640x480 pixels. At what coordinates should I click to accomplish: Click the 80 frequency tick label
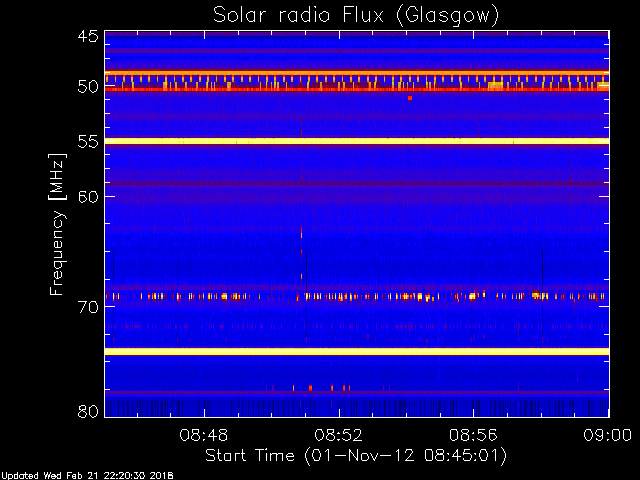click(x=88, y=411)
